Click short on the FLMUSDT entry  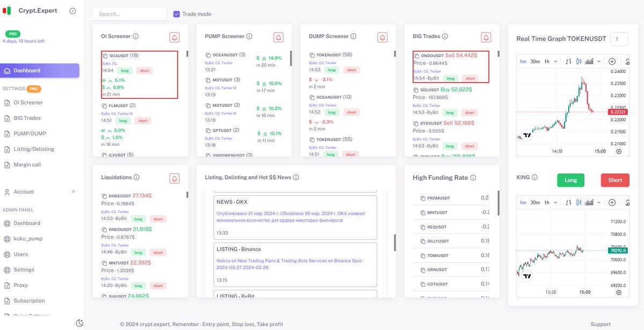click(x=143, y=121)
